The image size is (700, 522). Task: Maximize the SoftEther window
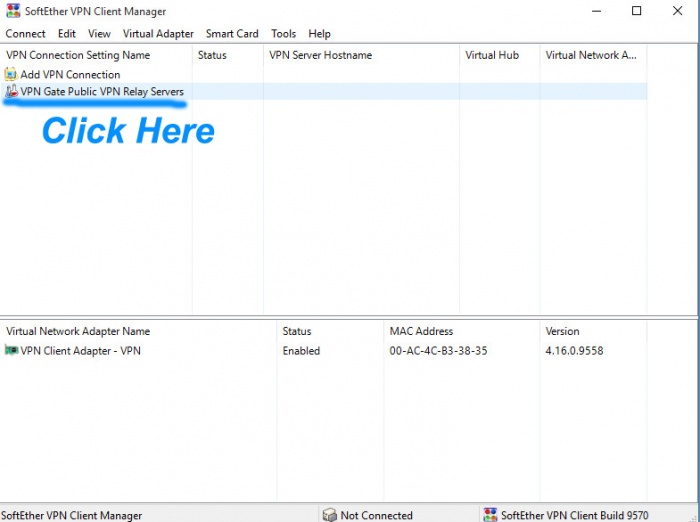(x=637, y=11)
